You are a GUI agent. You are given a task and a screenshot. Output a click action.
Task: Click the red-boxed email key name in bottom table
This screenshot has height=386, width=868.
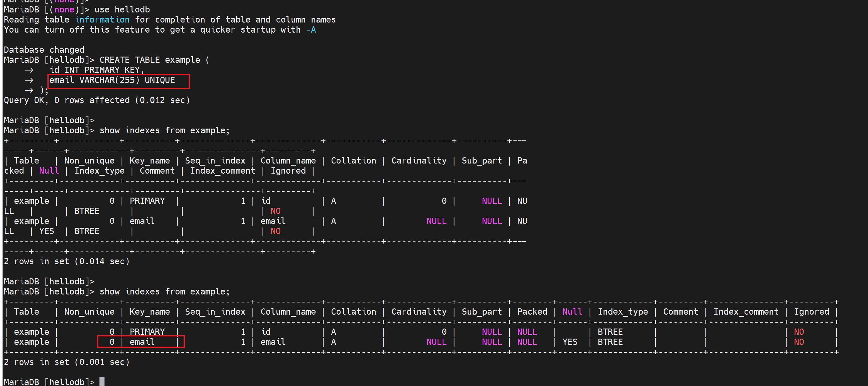tap(142, 342)
